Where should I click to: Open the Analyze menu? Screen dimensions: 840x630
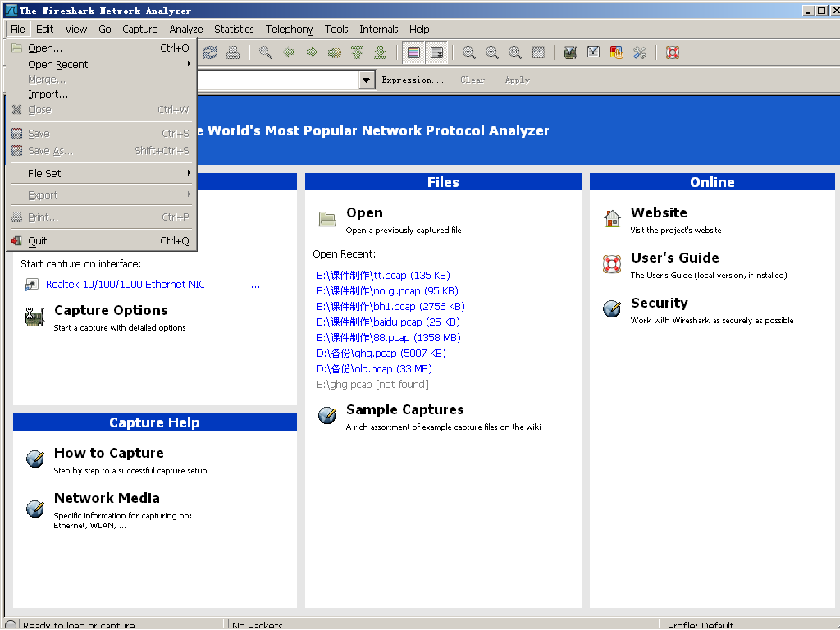tap(186, 30)
